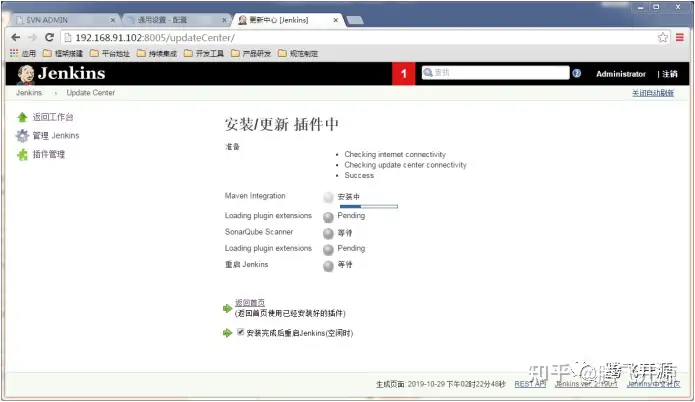The height and width of the screenshot is (402, 695).
Task: Open the 平台地址 bookmark folder
Action: (x=109, y=53)
